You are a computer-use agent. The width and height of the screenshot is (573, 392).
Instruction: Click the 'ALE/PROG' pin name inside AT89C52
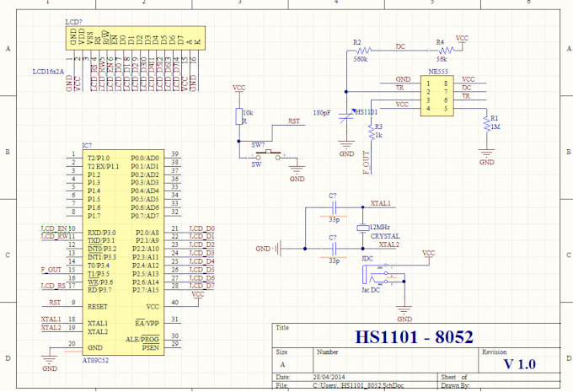[142, 340]
